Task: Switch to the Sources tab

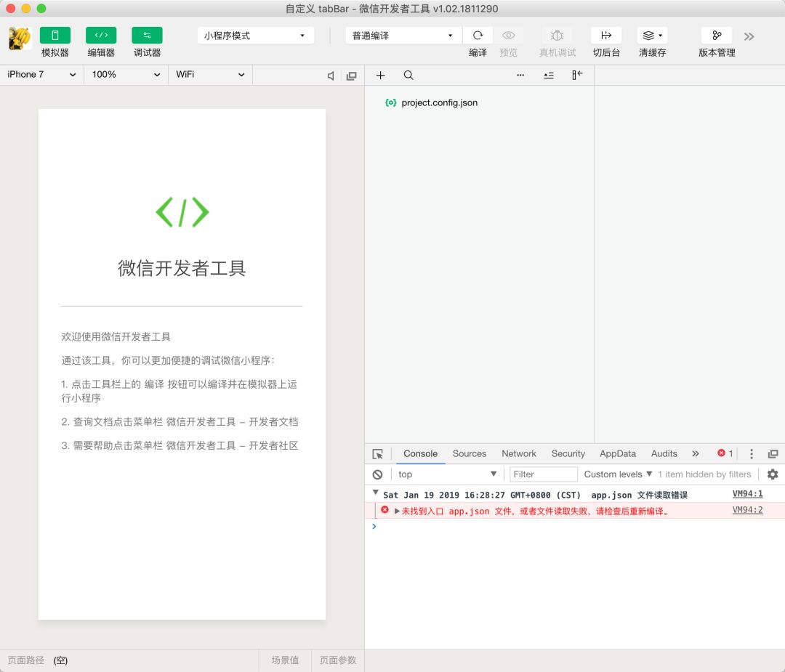Action: (x=469, y=453)
